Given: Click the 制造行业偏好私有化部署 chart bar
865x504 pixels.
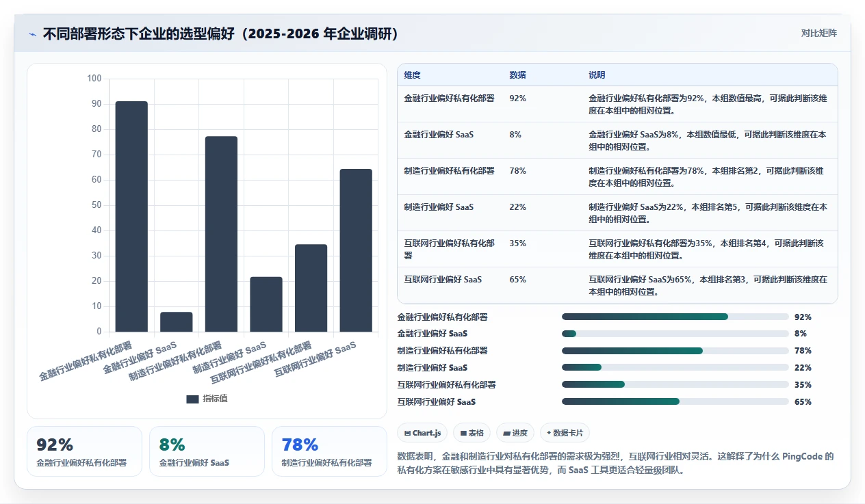Looking at the screenshot, I should tap(221, 235).
